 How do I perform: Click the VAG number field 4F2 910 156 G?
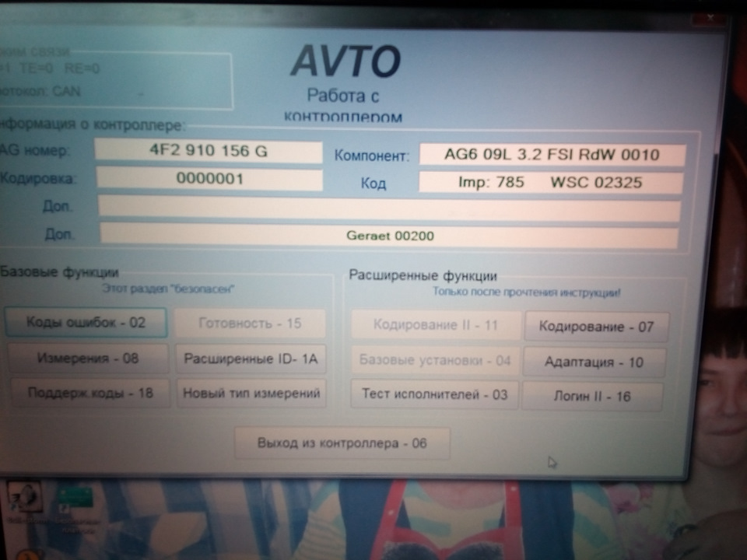pos(208,152)
